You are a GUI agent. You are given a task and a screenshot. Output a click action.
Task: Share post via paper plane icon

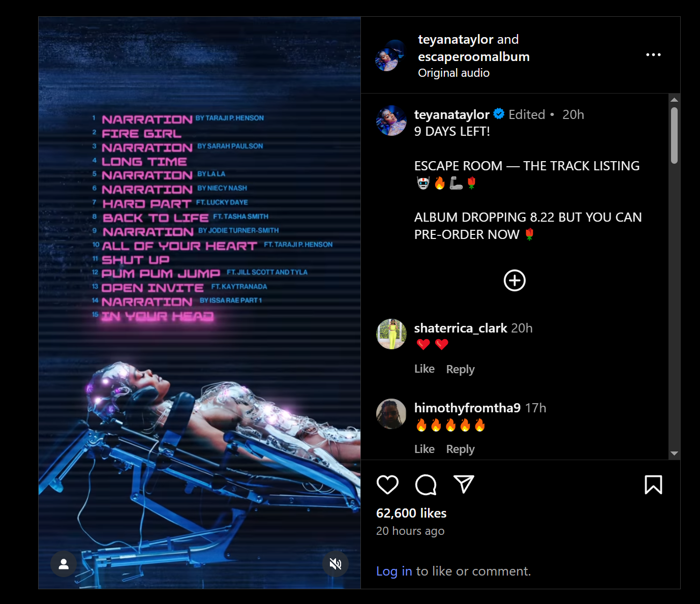tap(464, 485)
